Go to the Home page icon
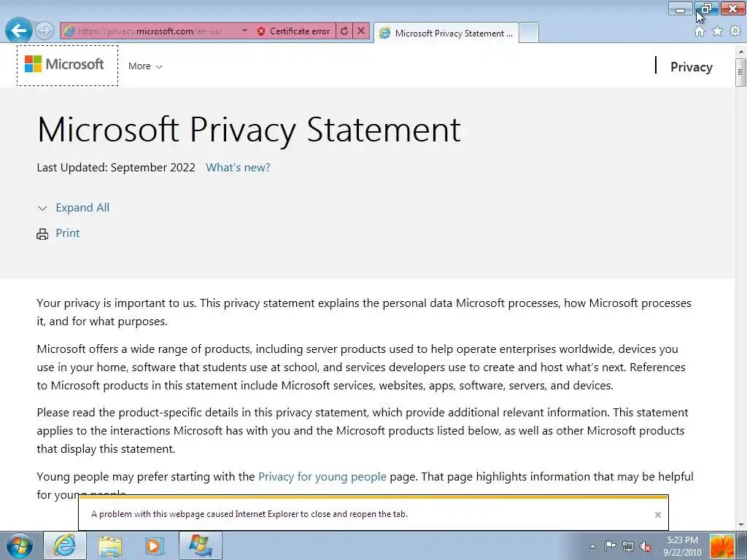 point(700,31)
